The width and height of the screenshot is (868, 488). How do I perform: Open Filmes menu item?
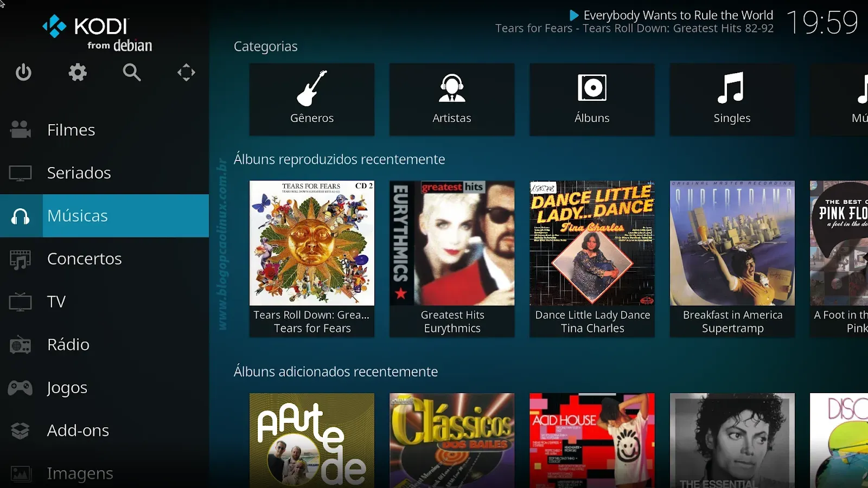(104, 130)
